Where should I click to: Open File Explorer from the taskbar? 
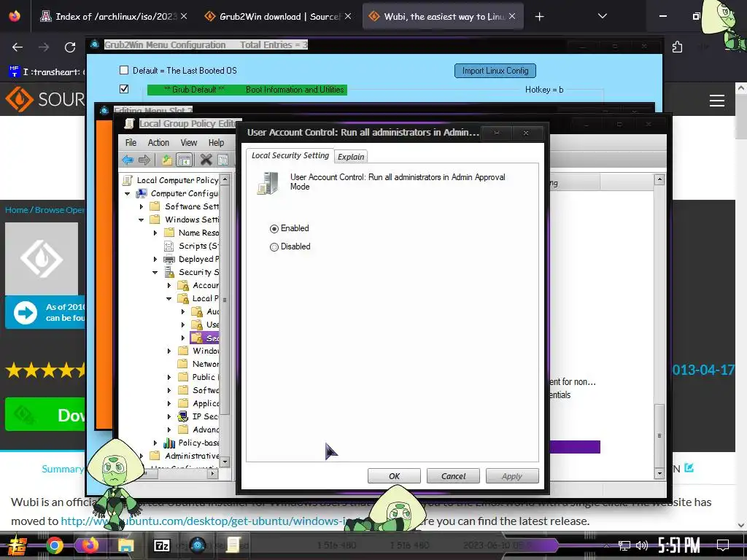pos(125,545)
